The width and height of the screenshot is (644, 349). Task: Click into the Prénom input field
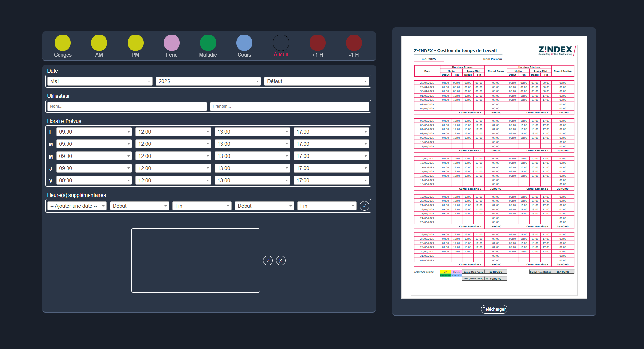click(x=289, y=106)
